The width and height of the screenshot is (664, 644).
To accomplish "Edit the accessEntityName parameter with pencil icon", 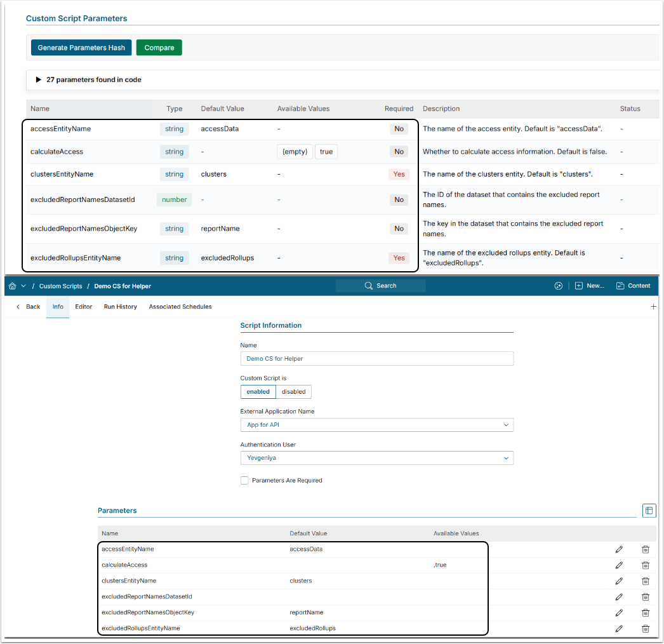I will [619, 549].
